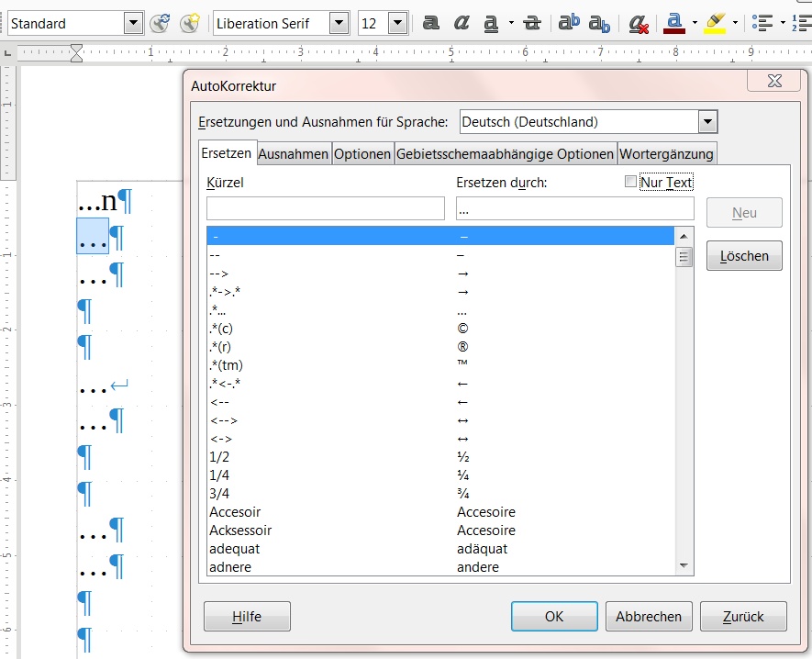This screenshot has height=659, width=812.
Task: Toggle italic formatting in toolbar
Action: coord(462,23)
